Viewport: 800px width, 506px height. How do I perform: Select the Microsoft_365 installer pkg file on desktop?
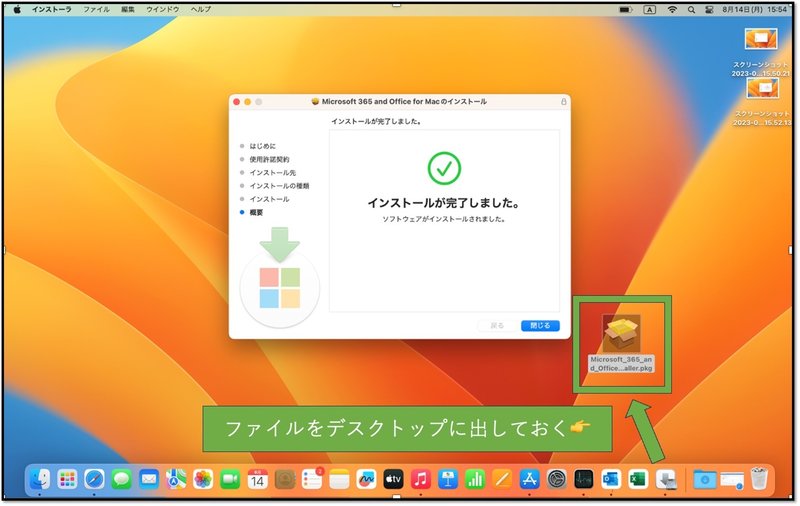pos(621,343)
